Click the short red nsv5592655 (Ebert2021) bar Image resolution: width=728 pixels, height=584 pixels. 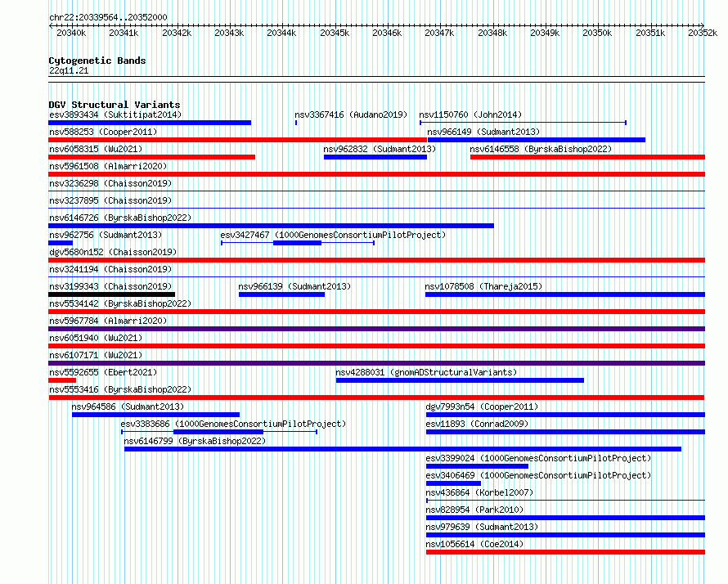[x=62, y=380]
